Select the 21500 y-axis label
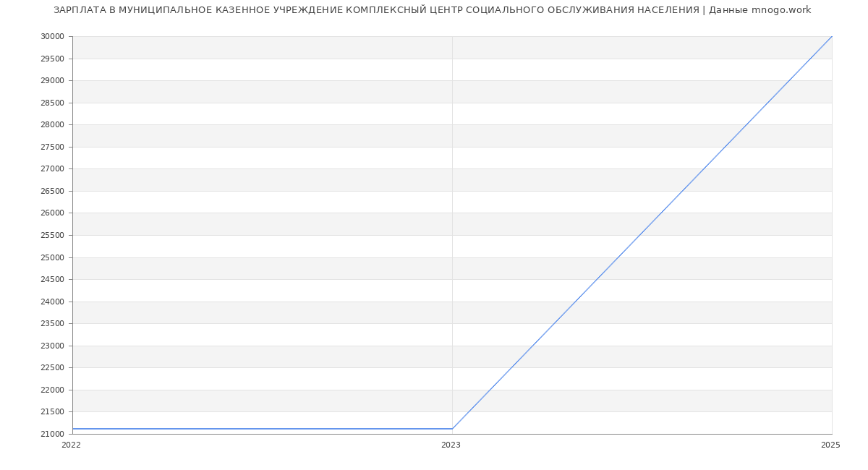Screen dimensions: 868x470 [52, 411]
